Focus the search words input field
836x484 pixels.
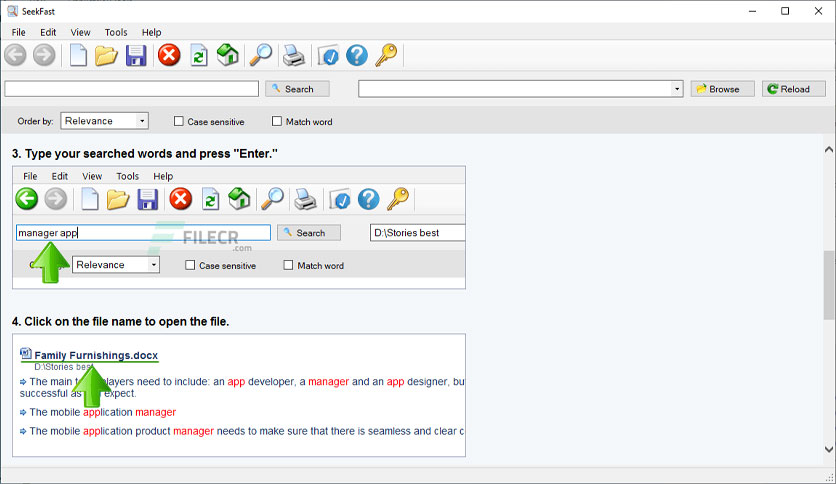pos(132,88)
